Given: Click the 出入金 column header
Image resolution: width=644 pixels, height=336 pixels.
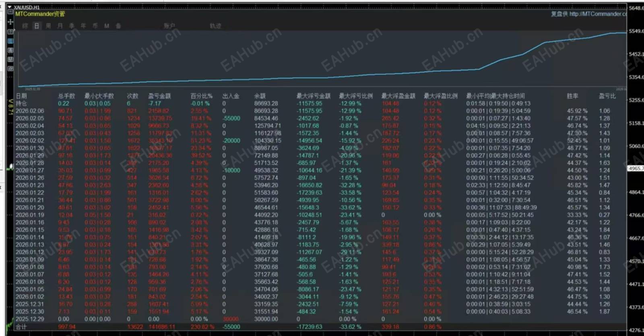Looking at the screenshot, I should [231, 96].
